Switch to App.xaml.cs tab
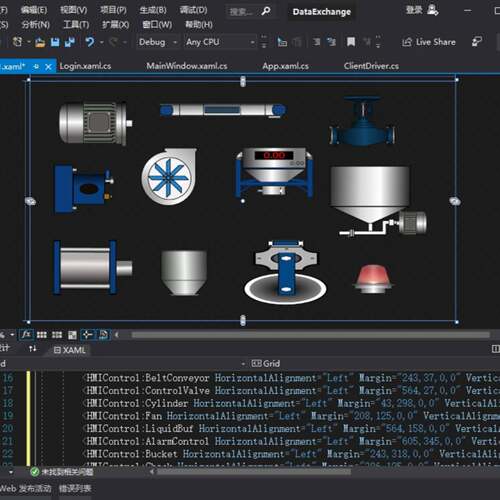 click(285, 66)
